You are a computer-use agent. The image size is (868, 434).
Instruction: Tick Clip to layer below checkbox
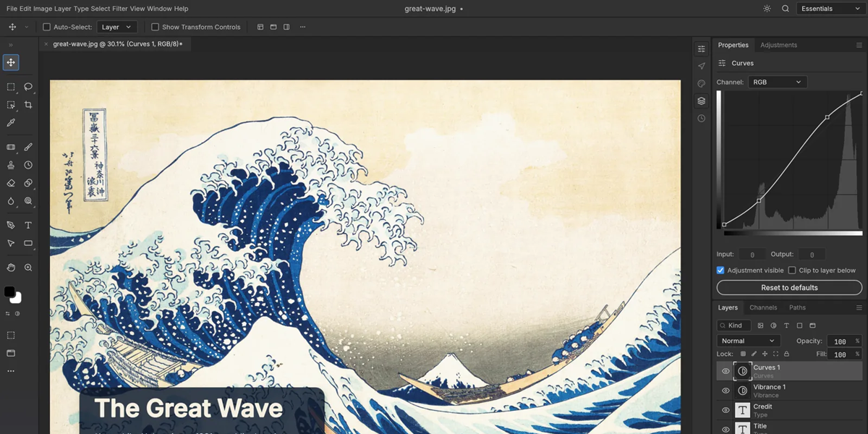pyautogui.click(x=792, y=270)
